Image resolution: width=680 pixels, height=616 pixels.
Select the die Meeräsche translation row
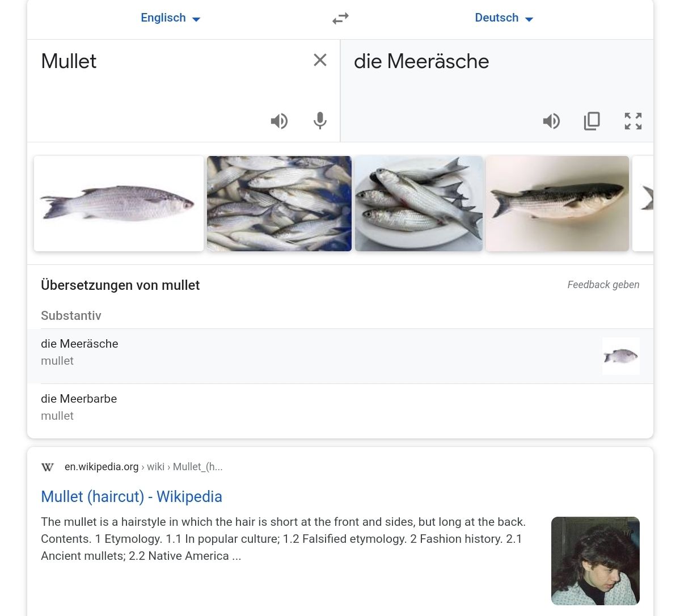340,356
